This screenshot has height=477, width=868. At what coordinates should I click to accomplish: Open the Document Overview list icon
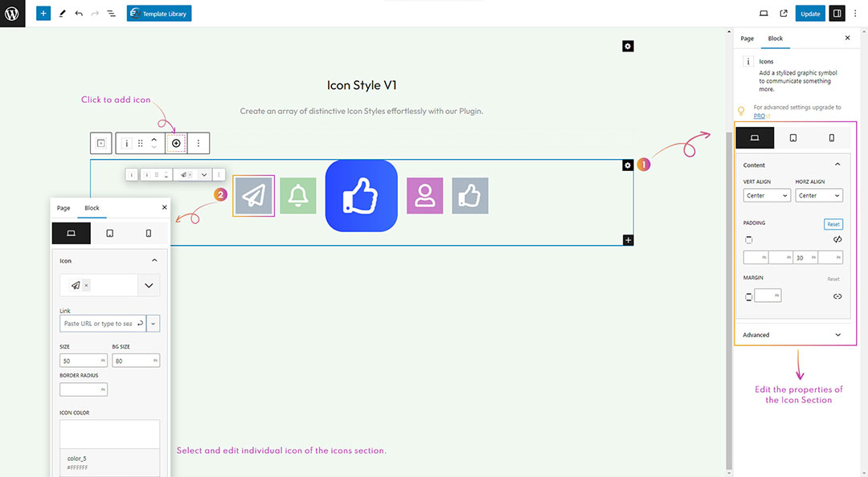pyautogui.click(x=111, y=14)
